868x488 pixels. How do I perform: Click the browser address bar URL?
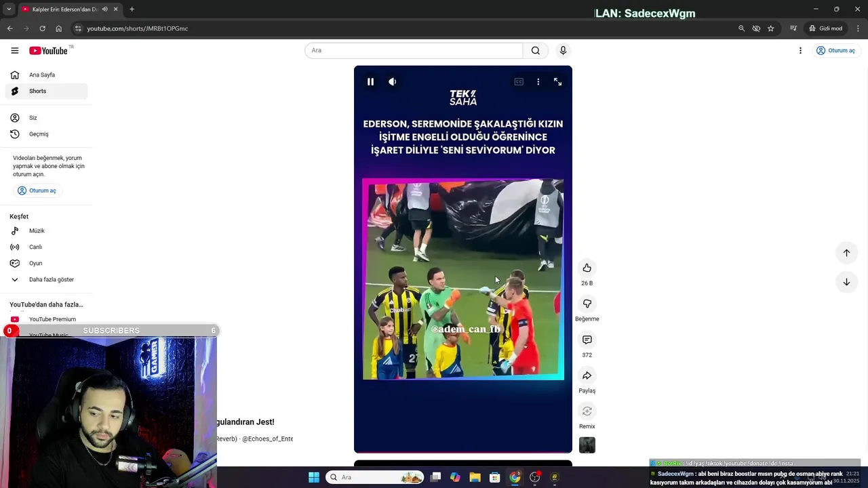pyautogui.click(x=138, y=28)
